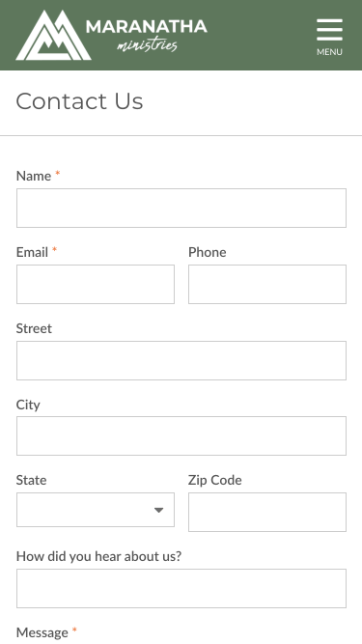Click the Contact Us heading
Image resolution: width=362 pixels, height=644 pixels.
click(79, 101)
